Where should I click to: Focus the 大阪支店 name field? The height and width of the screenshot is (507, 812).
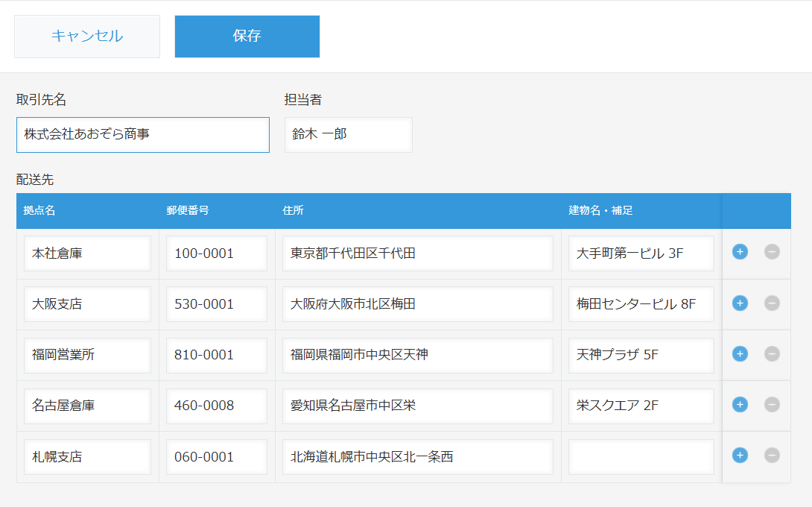pyautogui.click(x=87, y=304)
